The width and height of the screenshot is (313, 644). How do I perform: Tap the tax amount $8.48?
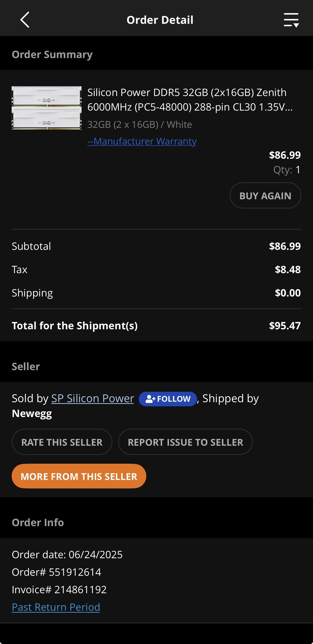[288, 270]
